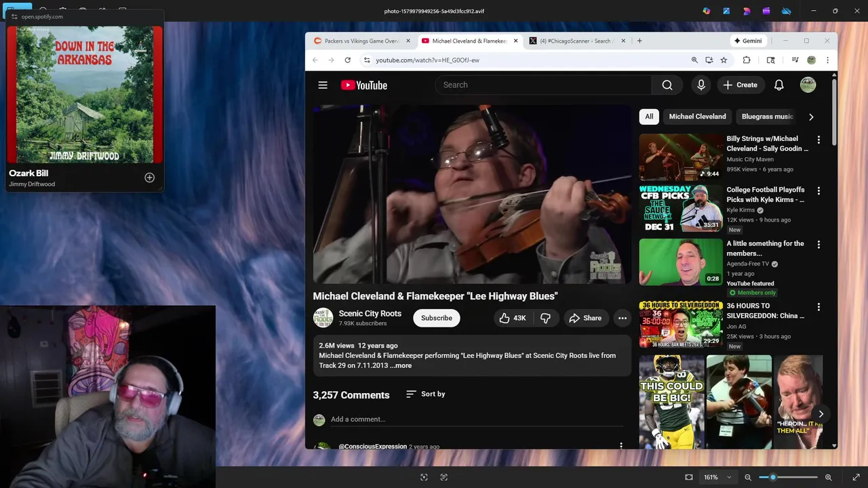Go to the YouTube home logo
This screenshot has width=868, height=488.
click(363, 85)
